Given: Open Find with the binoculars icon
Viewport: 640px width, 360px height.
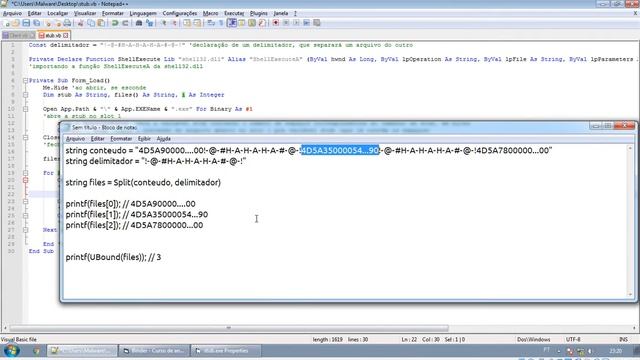Looking at the screenshot, I should [139, 23].
